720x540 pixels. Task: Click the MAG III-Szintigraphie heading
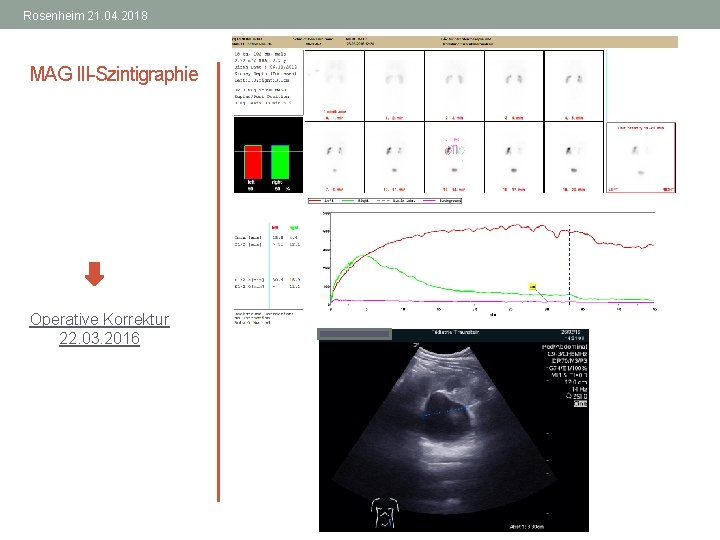click(114, 74)
